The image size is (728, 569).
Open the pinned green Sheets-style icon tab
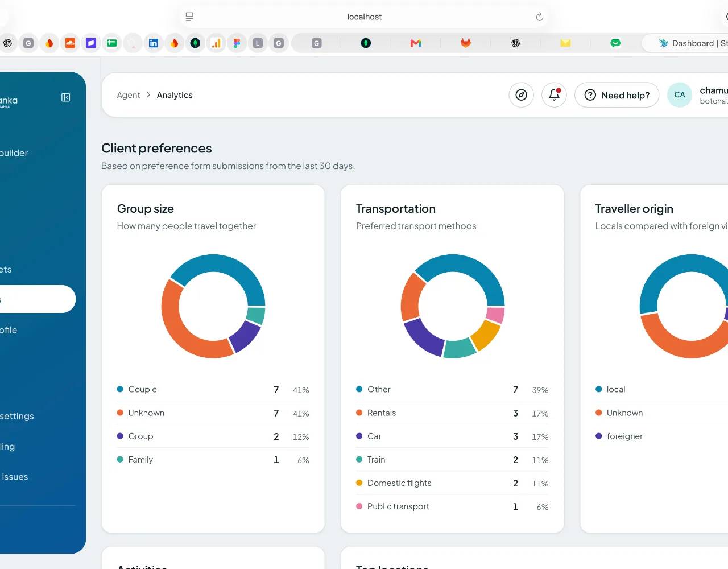pyautogui.click(x=112, y=43)
